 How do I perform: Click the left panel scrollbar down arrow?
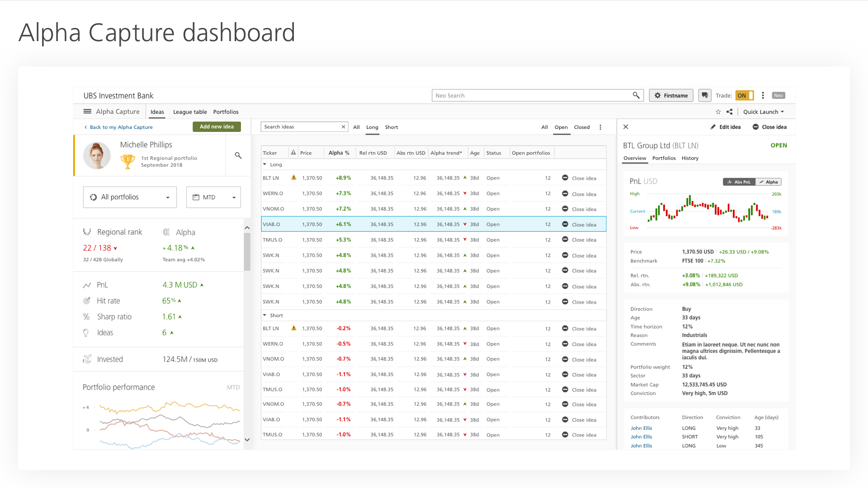coord(247,439)
